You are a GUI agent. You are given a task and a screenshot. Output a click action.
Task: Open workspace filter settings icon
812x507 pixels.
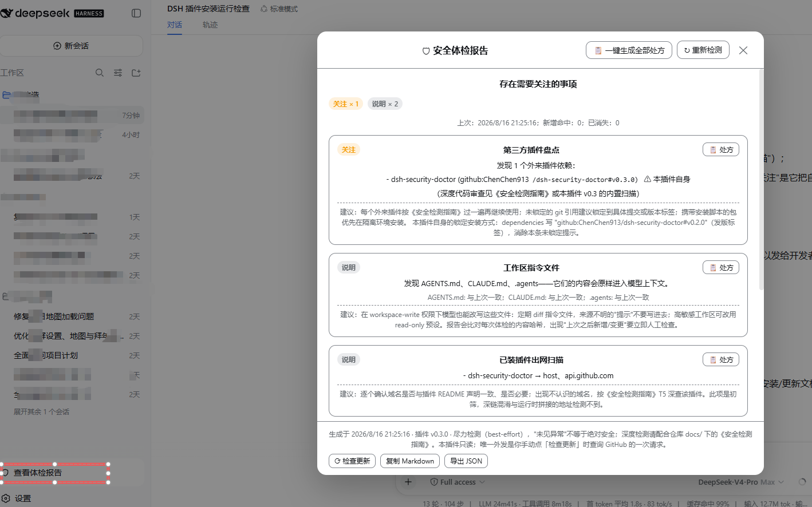click(x=118, y=73)
